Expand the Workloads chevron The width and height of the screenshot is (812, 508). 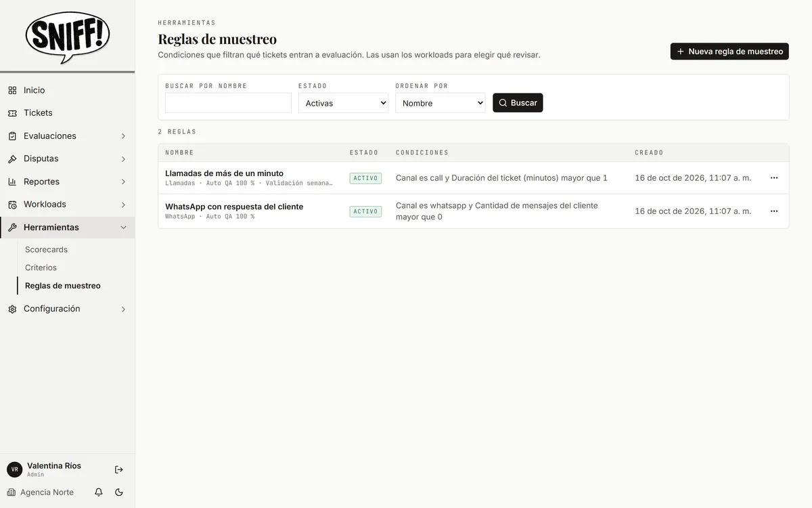123,205
